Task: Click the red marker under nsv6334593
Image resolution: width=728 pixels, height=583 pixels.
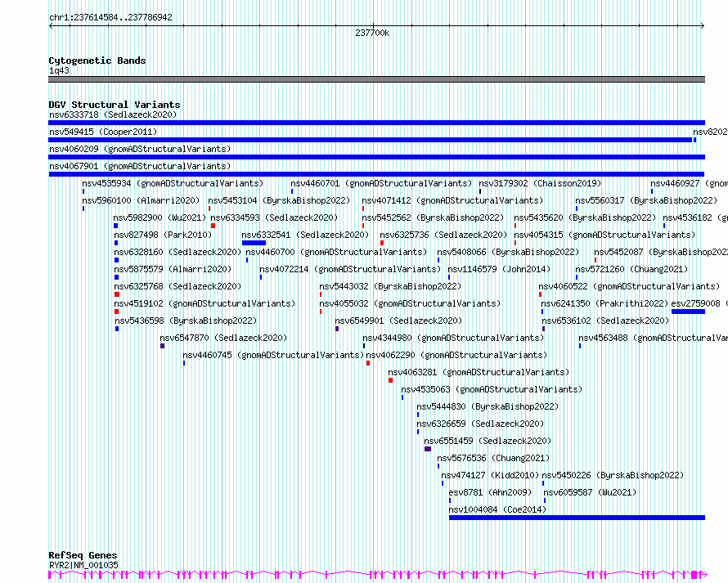Action: pos(213,226)
